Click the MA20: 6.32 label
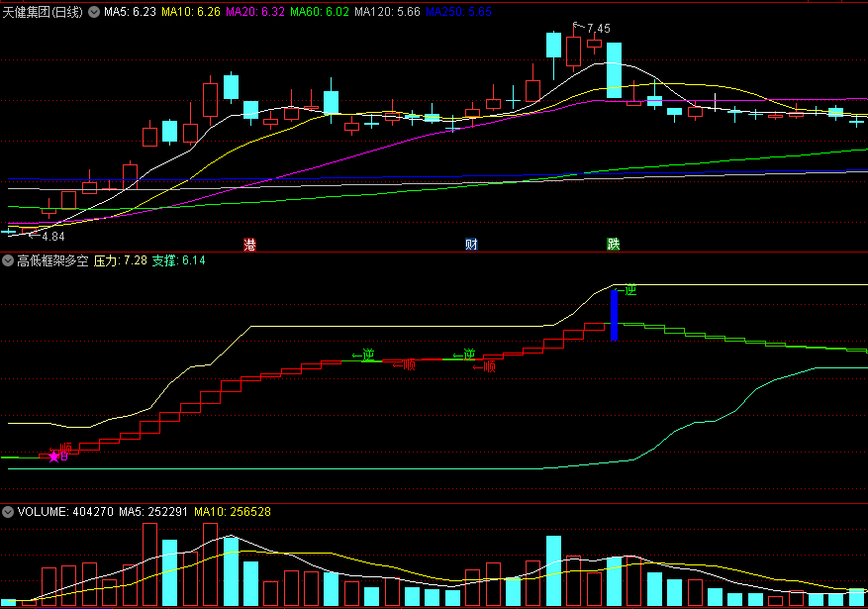The height and width of the screenshot is (609, 868). (x=255, y=12)
